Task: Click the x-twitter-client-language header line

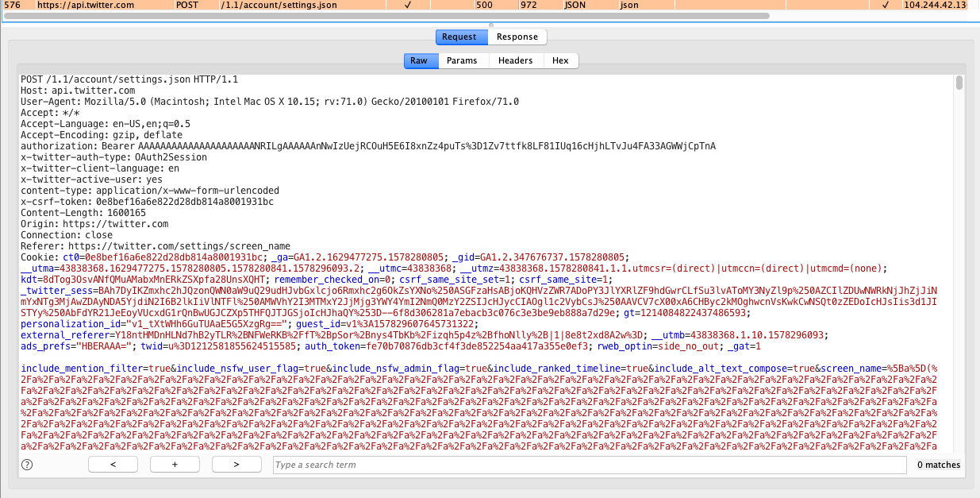Action: click(100, 168)
